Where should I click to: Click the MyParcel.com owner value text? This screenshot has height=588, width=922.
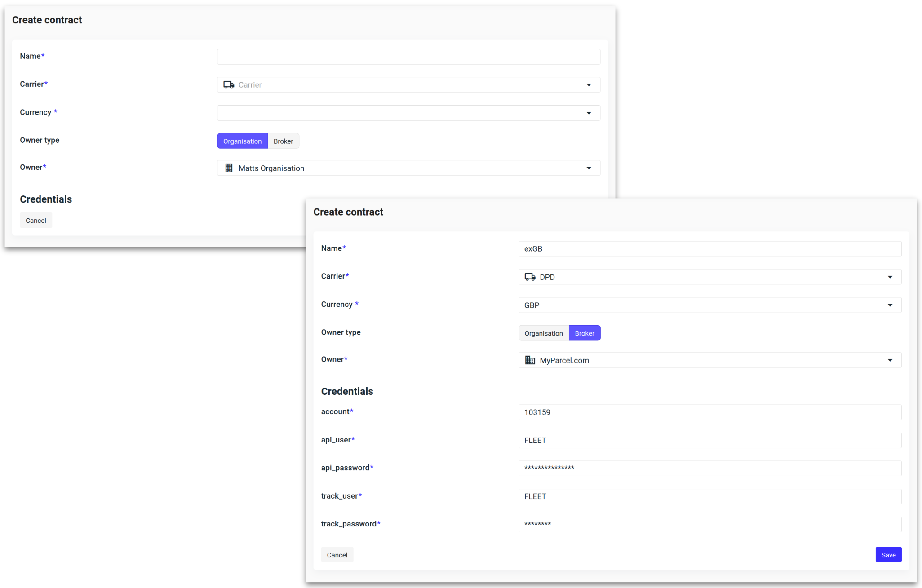[564, 360]
